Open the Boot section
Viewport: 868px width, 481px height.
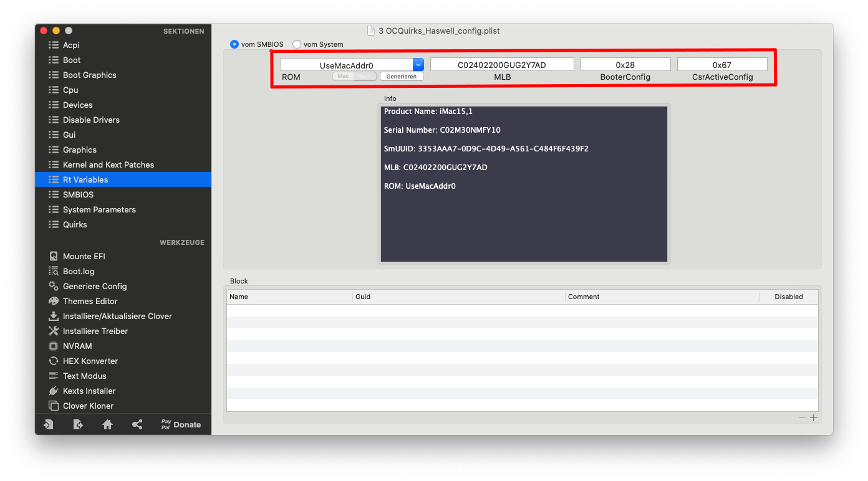pos(123,60)
